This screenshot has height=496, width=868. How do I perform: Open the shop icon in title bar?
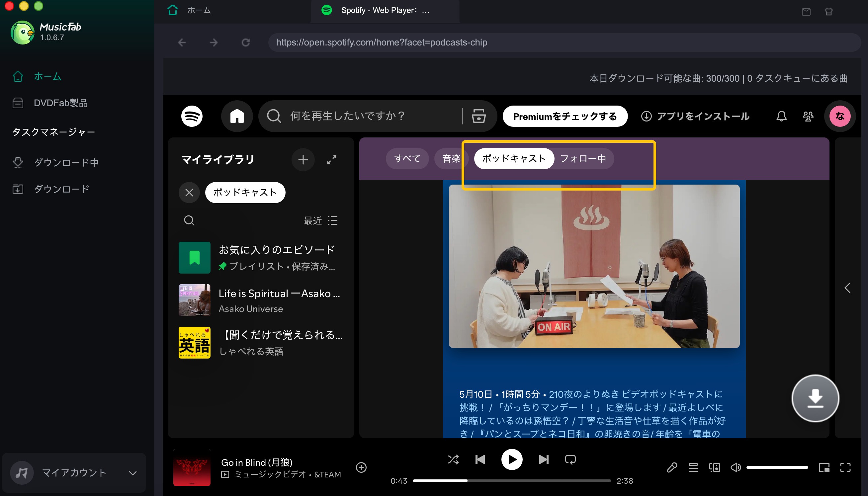(829, 12)
